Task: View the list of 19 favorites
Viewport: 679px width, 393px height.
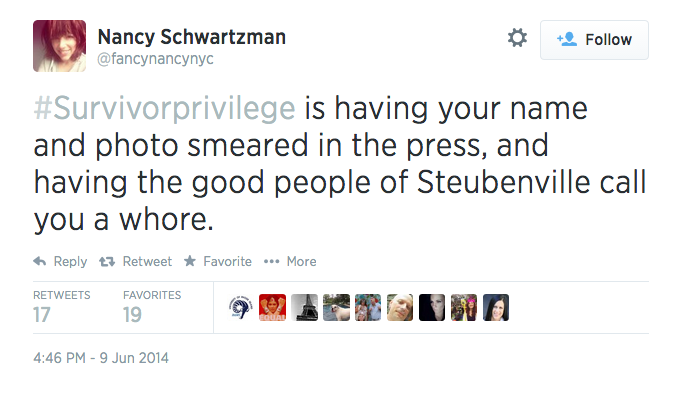Action: point(152,307)
